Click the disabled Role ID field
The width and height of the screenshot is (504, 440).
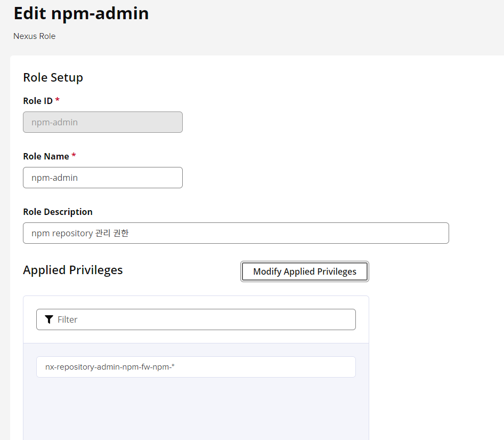tap(103, 122)
